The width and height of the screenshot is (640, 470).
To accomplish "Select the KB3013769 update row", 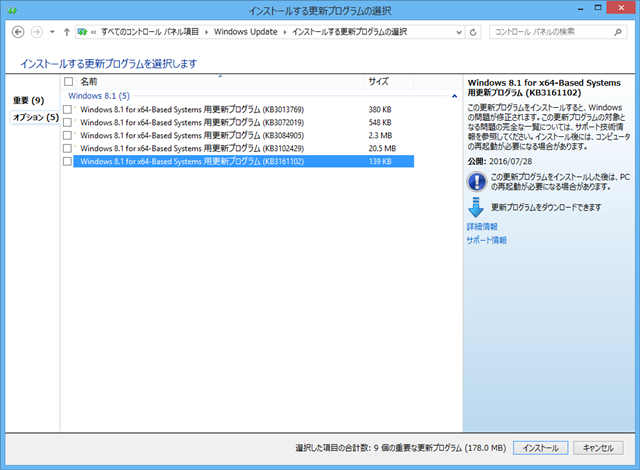I will coord(244,109).
